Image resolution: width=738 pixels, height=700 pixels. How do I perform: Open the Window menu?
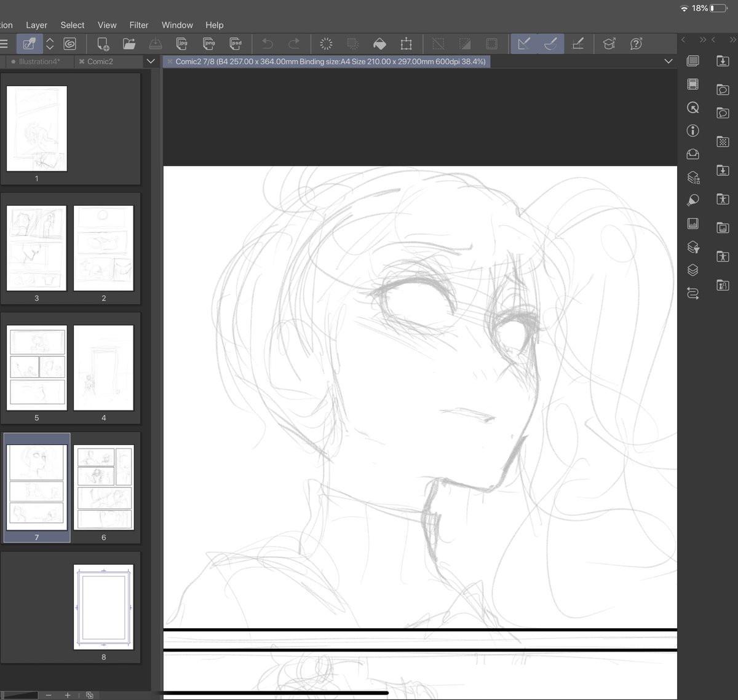coord(177,25)
